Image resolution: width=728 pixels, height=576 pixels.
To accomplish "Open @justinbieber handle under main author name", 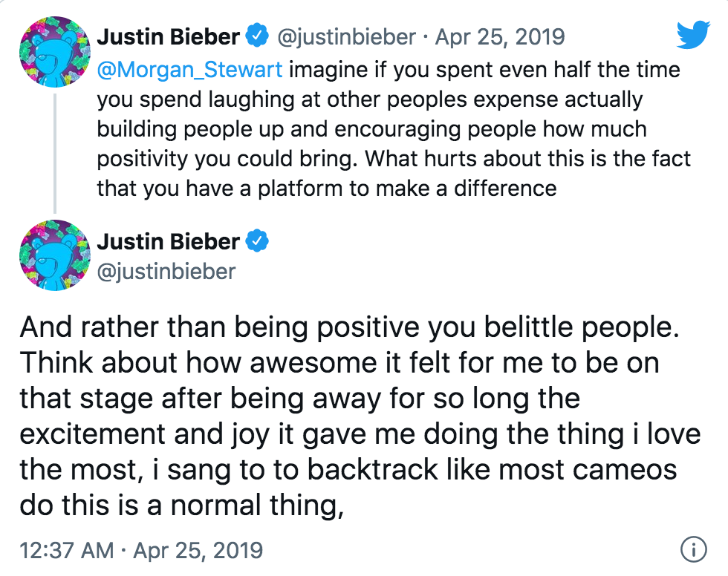I will click(166, 271).
